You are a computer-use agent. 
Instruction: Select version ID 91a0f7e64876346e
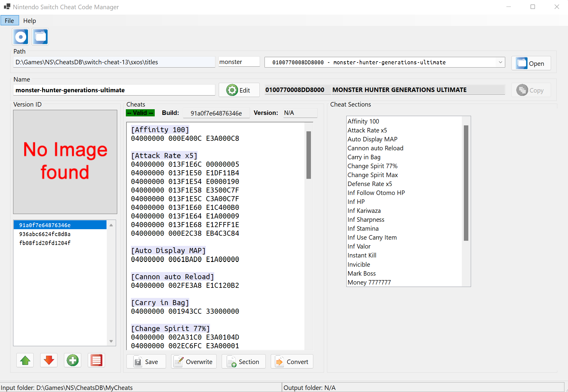(x=60, y=225)
